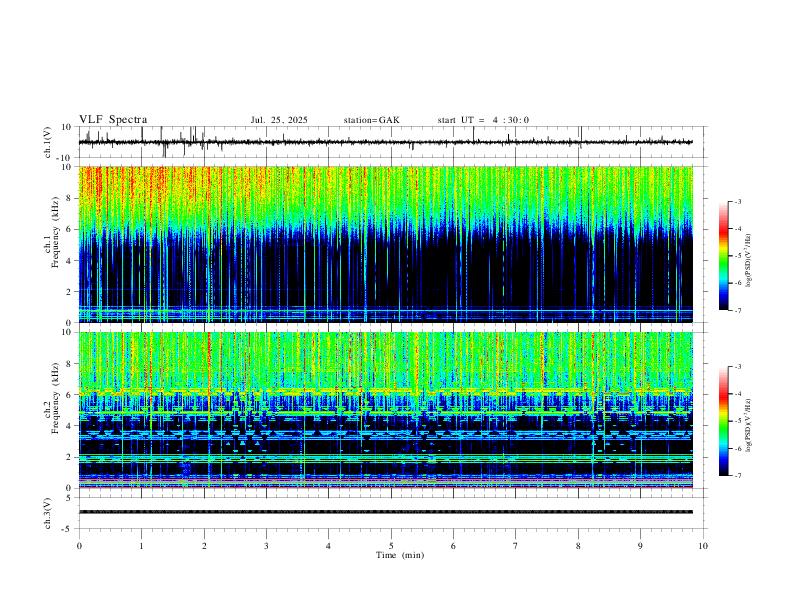Click the "-7" tick on ch.1 color bar
This screenshot has height=612, width=792.
pyautogui.click(x=737, y=310)
